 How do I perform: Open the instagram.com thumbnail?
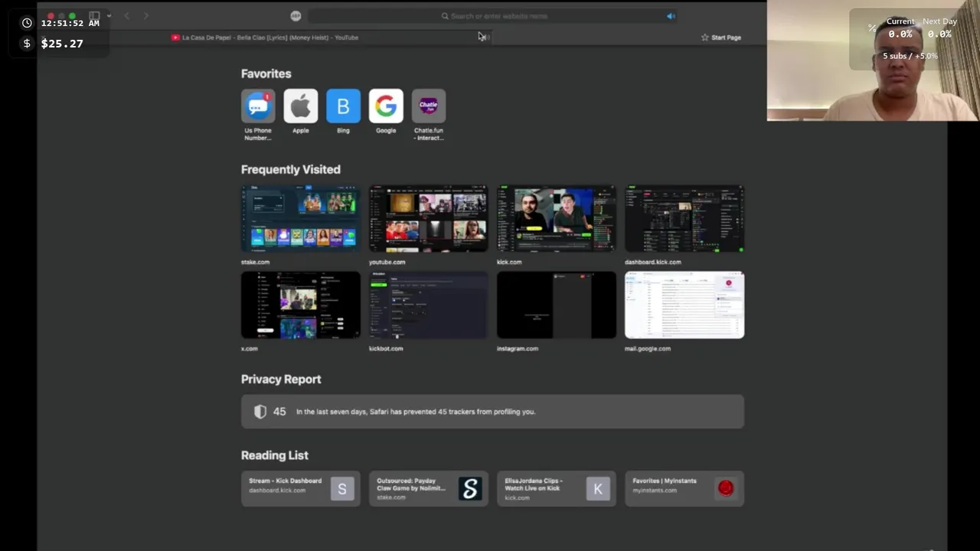[x=556, y=305]
